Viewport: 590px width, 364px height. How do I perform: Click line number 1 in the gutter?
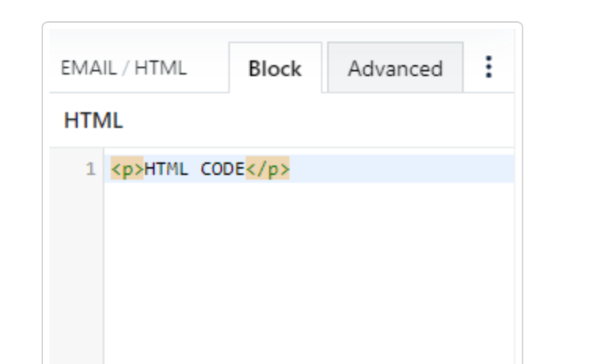[90, 169]
